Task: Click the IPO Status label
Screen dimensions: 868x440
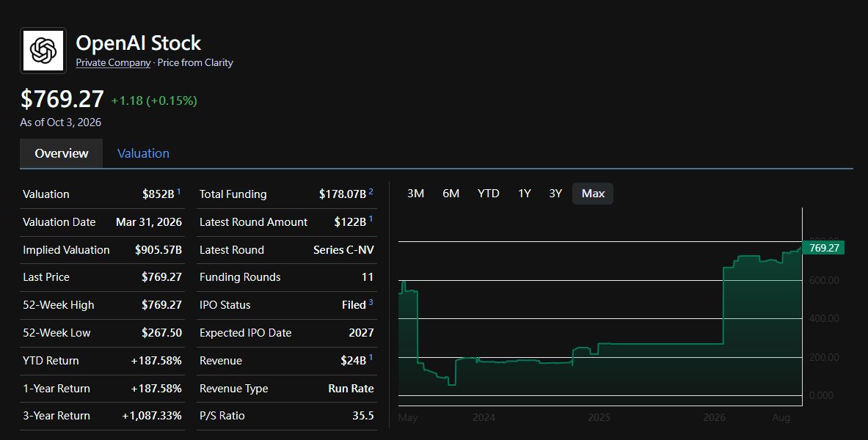Action: (x=225, y=305)
